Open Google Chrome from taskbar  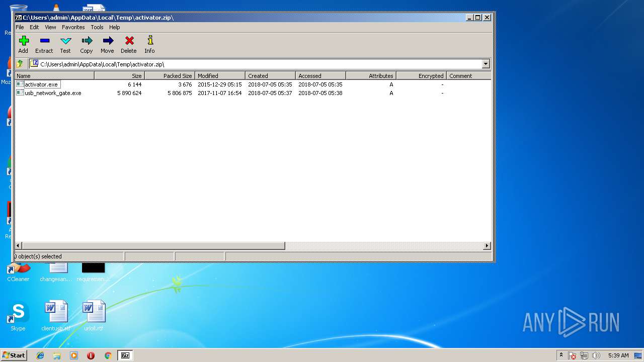tap(108, 355)
